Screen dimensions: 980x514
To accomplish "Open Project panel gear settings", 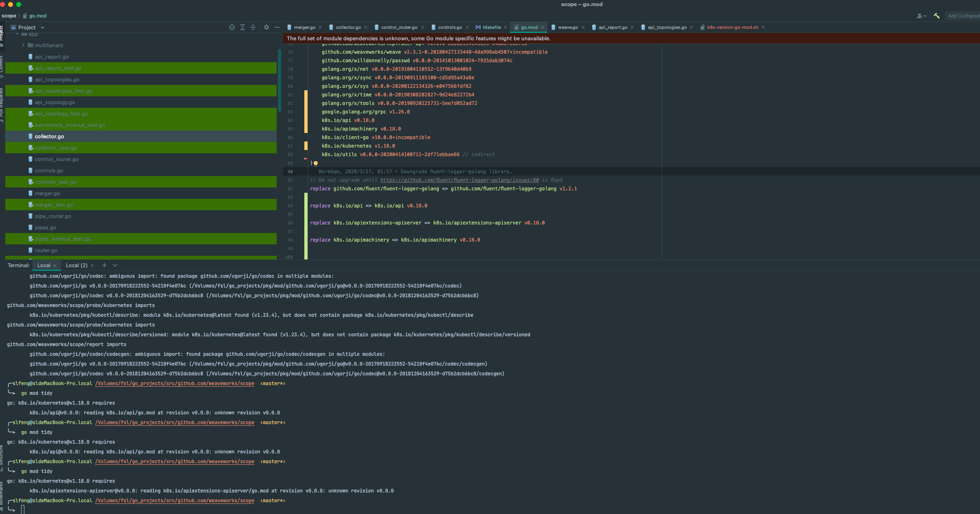I will tap(267, 27).
